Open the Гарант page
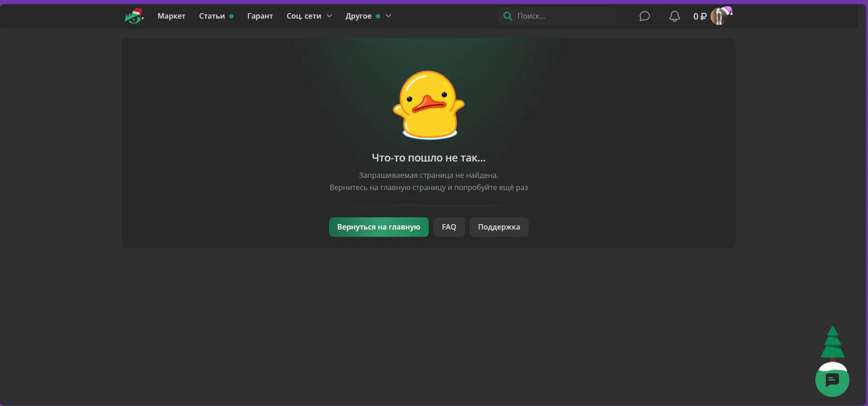Image resolution: width=868 pixels, height=406 pixels. click(x=260, y=16)
